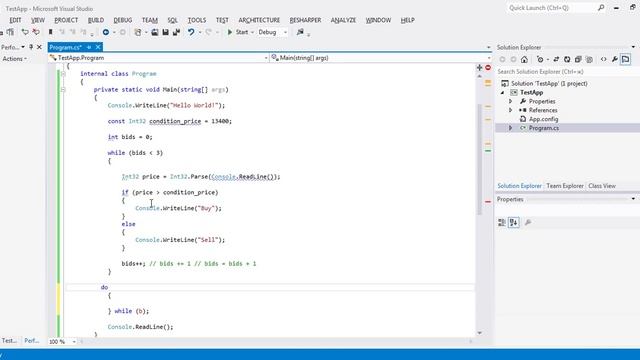
Task: Click the New Project toolbar icon
Action: point(138,32)
